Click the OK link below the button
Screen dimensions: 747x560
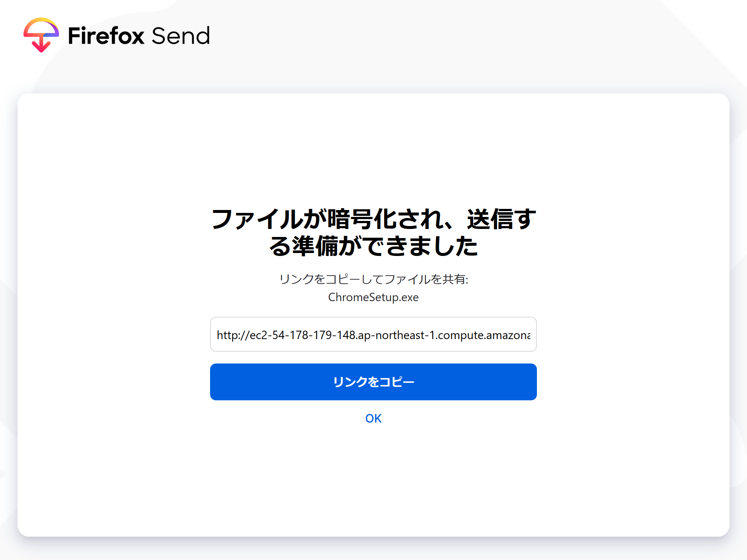373,418
